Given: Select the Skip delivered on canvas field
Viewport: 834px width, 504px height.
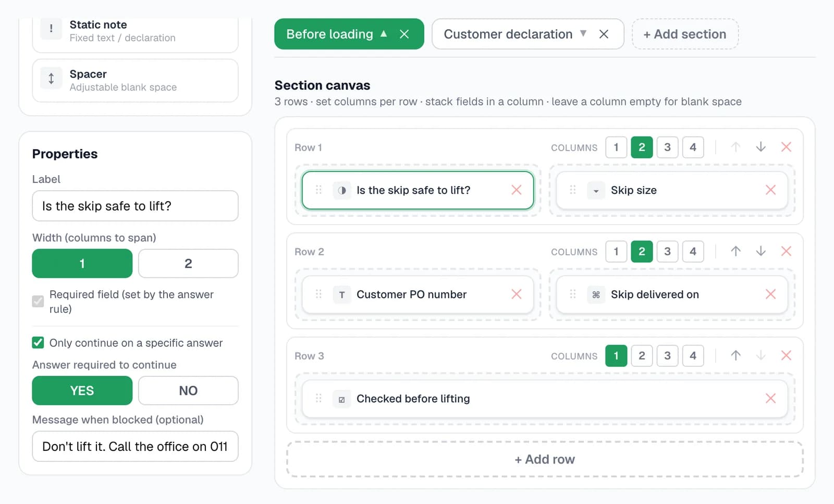Looking at the screenshot, I should tap(672, 294).
